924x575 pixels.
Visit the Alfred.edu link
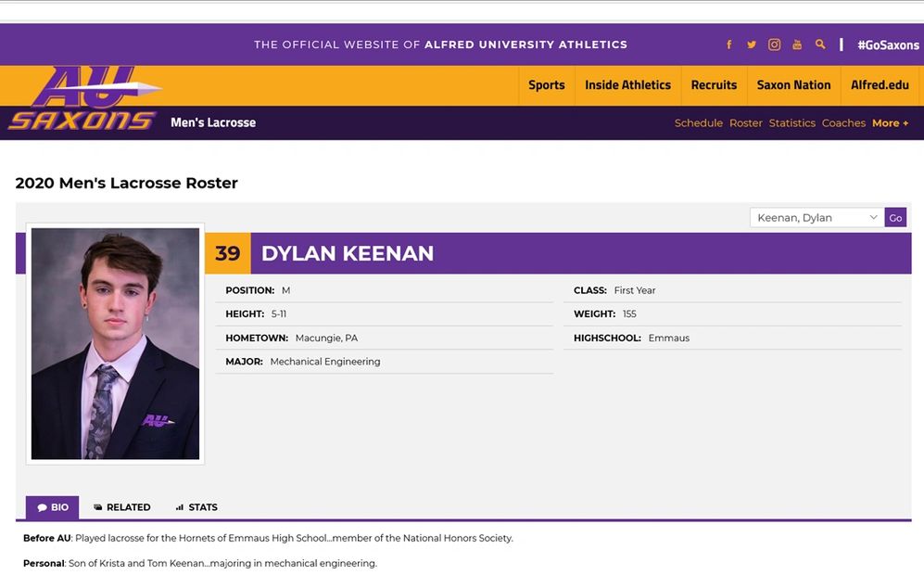(x=880, y=85)
